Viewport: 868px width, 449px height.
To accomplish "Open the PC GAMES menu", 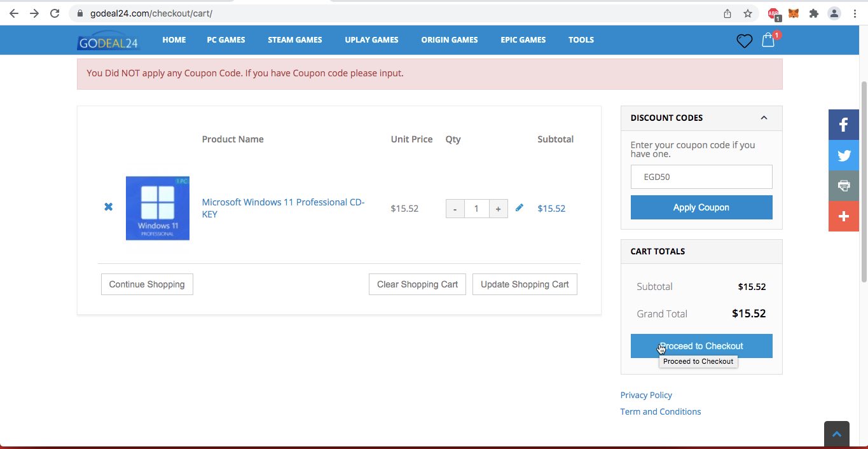I will [226, 39].
